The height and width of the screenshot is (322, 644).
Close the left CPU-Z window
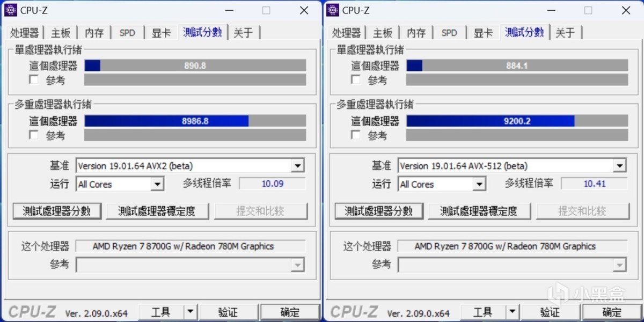tap(304, 10)
